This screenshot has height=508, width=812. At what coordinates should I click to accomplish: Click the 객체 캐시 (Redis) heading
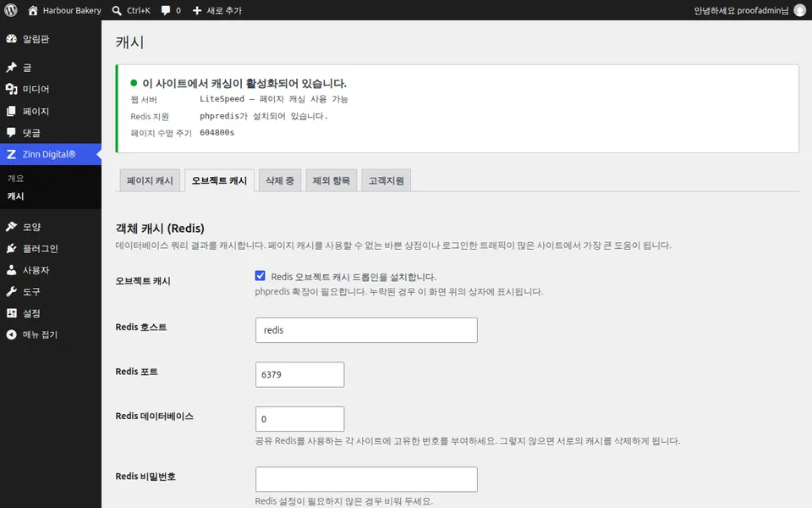[x=160, y=228]
